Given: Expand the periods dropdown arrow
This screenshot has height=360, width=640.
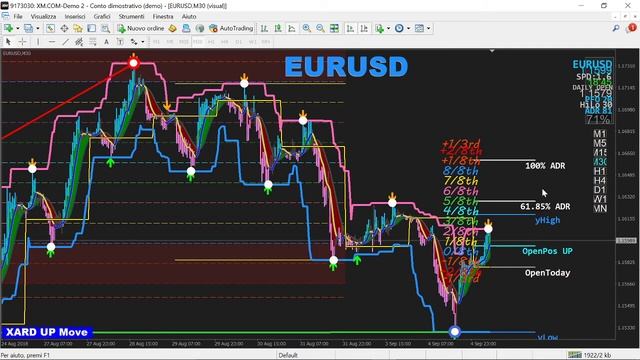Looking at the screenshot, I should pyautogui.click(x=408, y=28).
